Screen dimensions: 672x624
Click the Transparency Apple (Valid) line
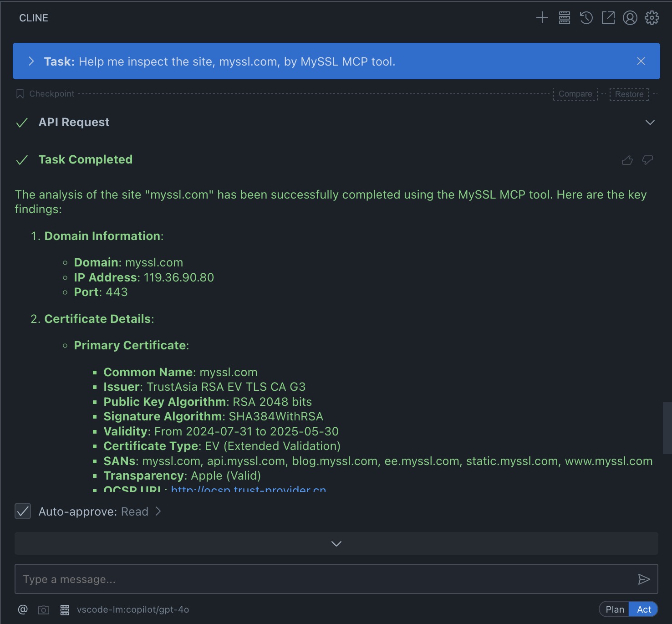[x=182, y=476]
